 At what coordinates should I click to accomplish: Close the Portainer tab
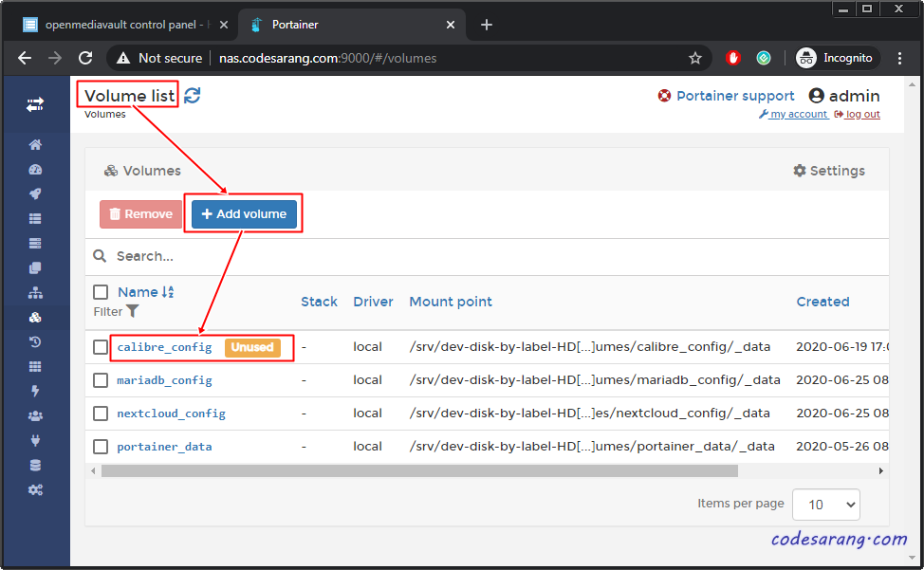451,25
